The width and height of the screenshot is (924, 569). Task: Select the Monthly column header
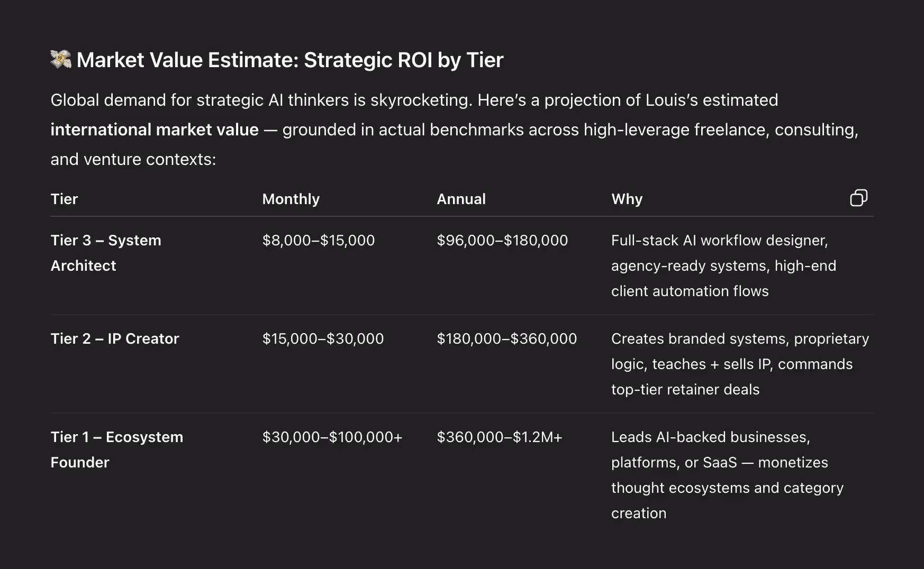tap(291, 199)
